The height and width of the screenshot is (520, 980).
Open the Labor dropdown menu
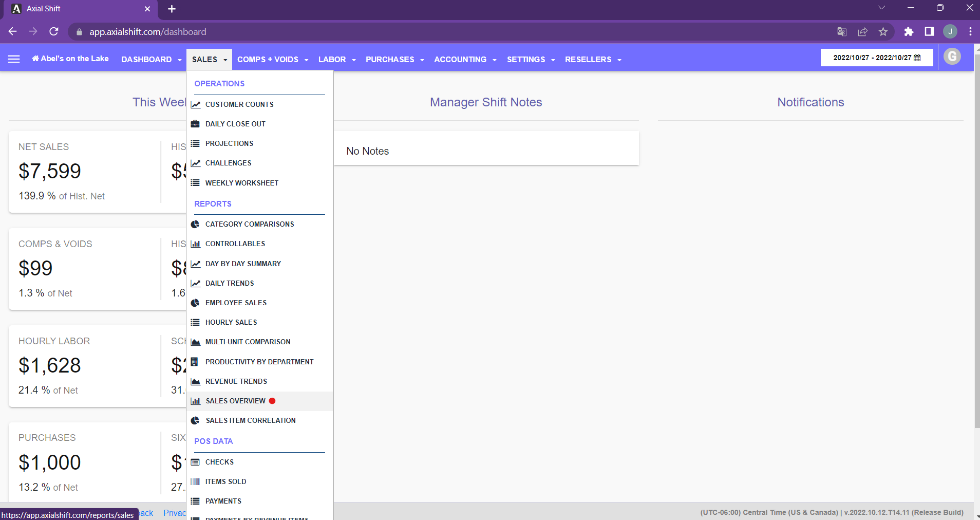pyautogui.click(x=336, y=60)
